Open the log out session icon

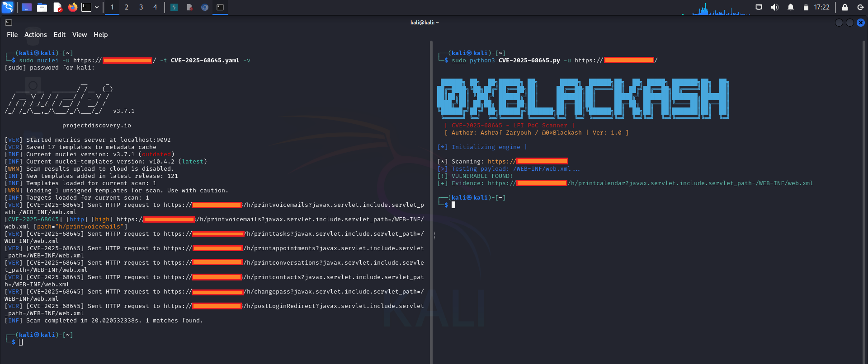(x=860, y=7)
